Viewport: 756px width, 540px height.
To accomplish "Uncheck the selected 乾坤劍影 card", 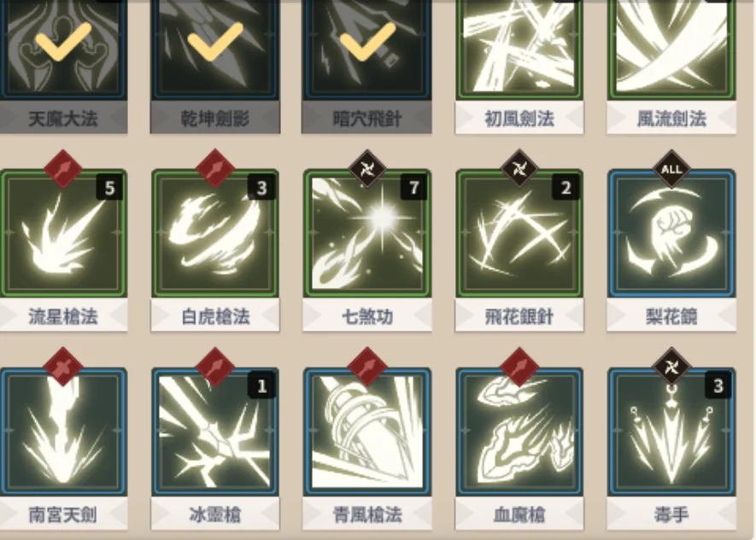I will click(215, 50).
